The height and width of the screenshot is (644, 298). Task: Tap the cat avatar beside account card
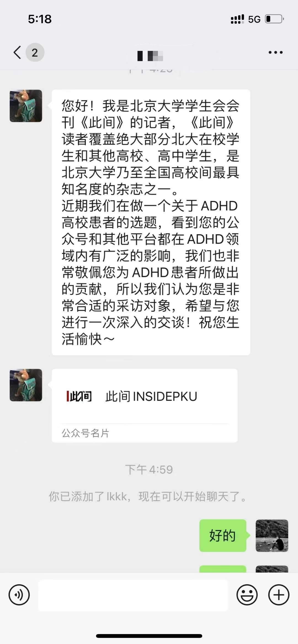point(26,385)
